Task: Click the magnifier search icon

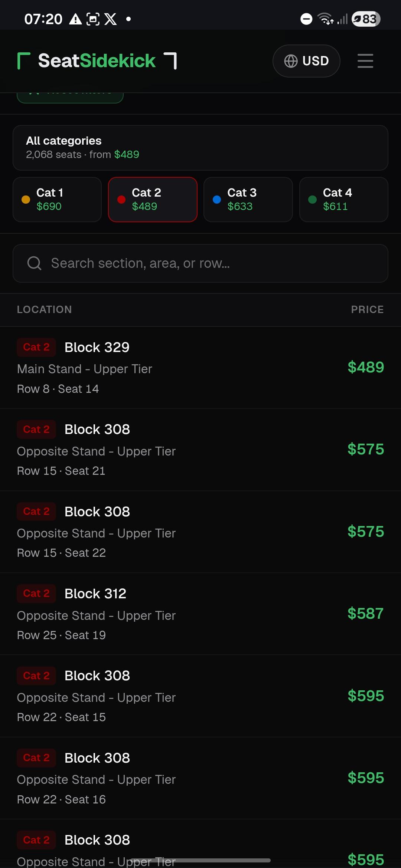Action: pos(34,263)
